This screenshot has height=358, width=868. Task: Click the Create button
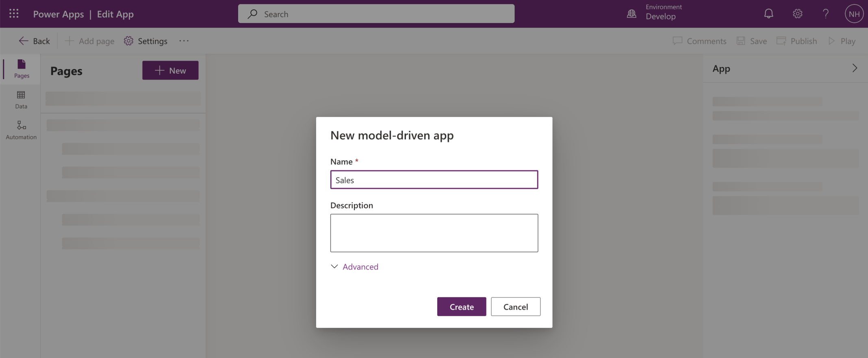[461, 307]
